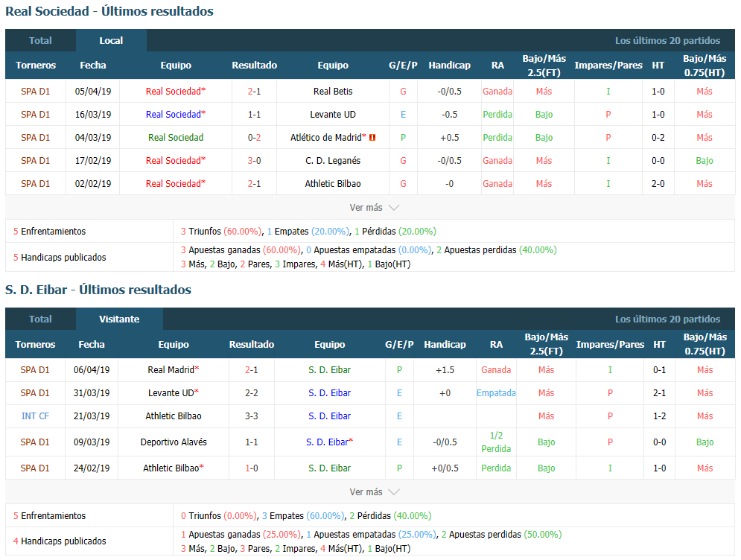Switch to Total tab in Real Sociedad table

pos(40,41)
